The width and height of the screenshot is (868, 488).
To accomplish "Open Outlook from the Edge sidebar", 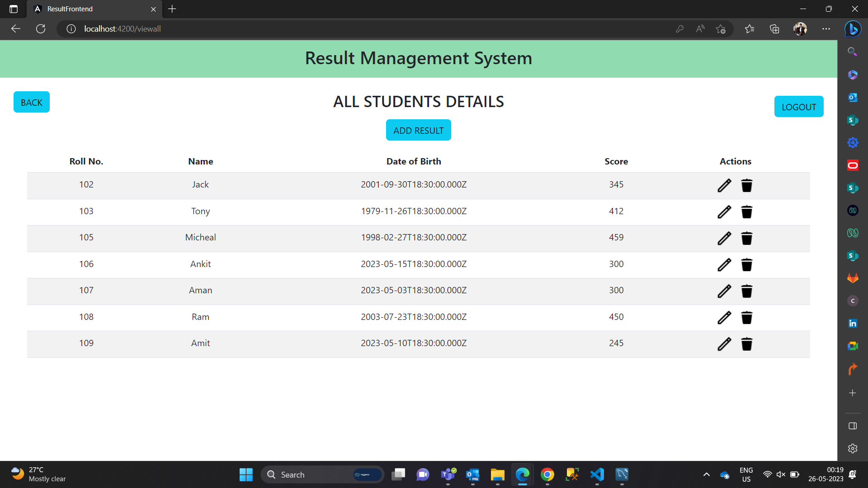I will (853, 98).
